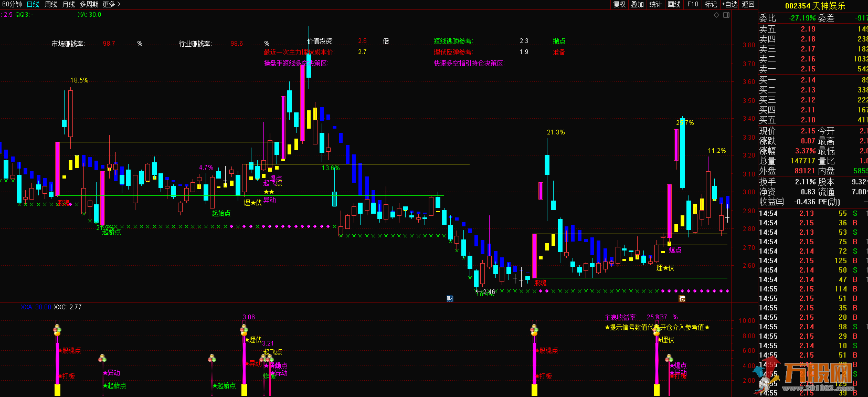Click the 收益(三) -0.436 value

804,202
